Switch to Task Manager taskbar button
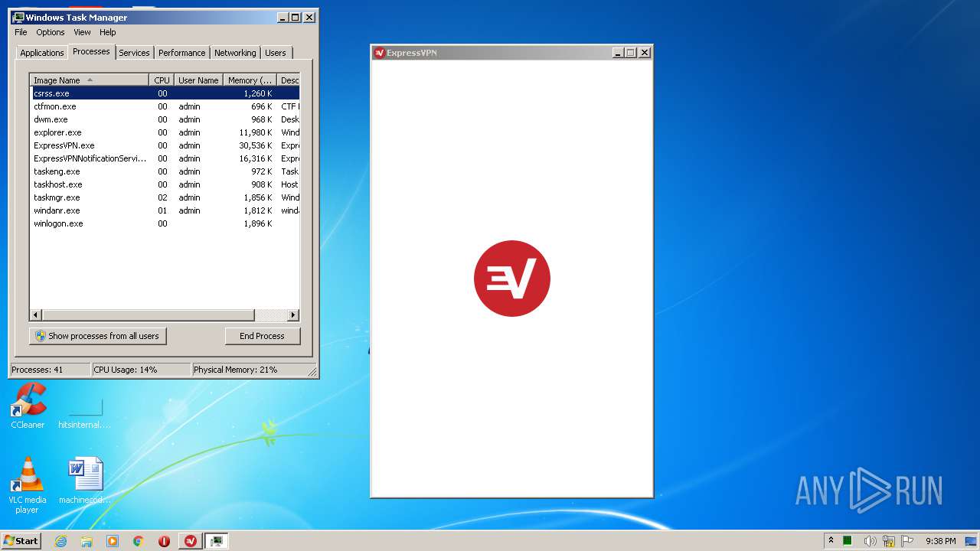This screenshot has height=551, width=980. (x=217, y=541)
